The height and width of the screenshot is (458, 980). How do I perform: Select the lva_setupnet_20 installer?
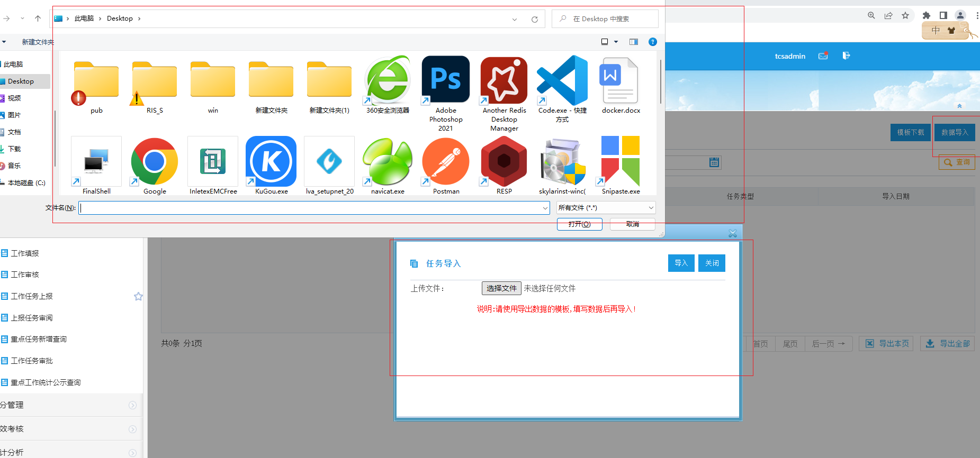(x=329, y=166)
